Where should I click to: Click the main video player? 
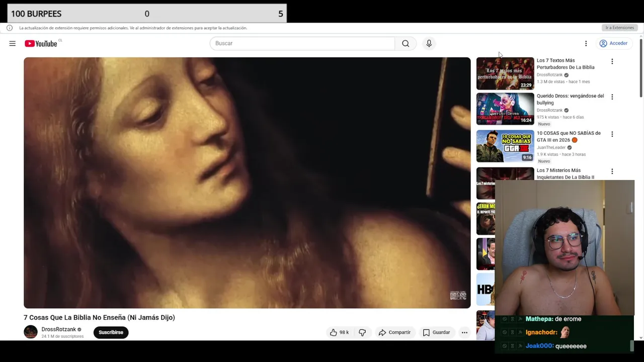247,183
